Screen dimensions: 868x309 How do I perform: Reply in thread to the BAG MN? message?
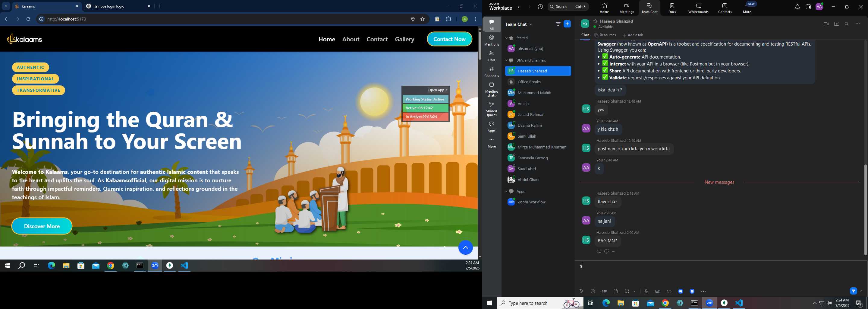tap(599, 251)
